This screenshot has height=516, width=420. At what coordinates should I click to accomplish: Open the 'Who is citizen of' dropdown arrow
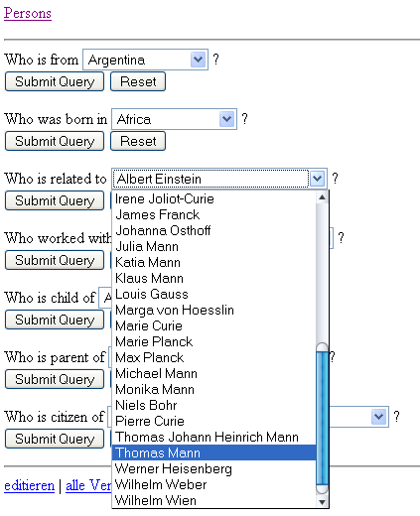pyautogui.click(x=379, y=417)
